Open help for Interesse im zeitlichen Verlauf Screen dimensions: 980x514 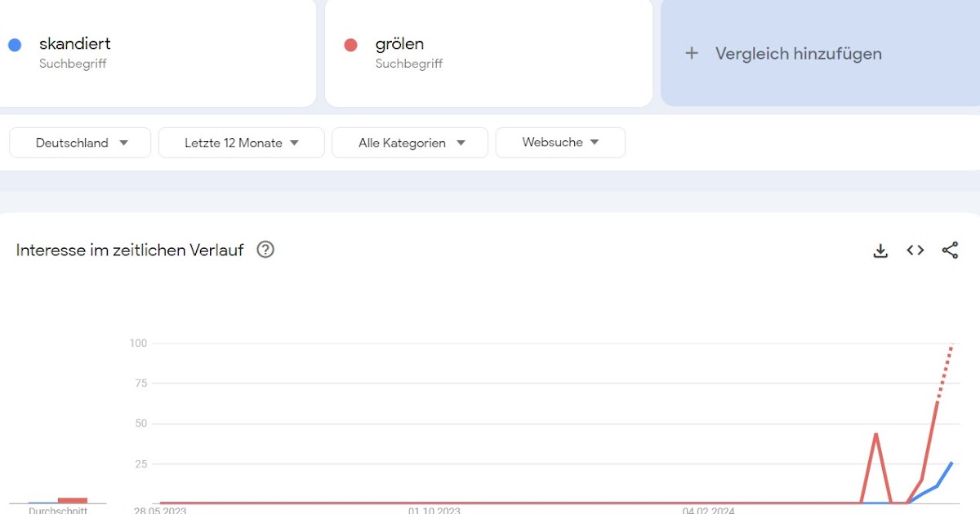click(265, 250)
